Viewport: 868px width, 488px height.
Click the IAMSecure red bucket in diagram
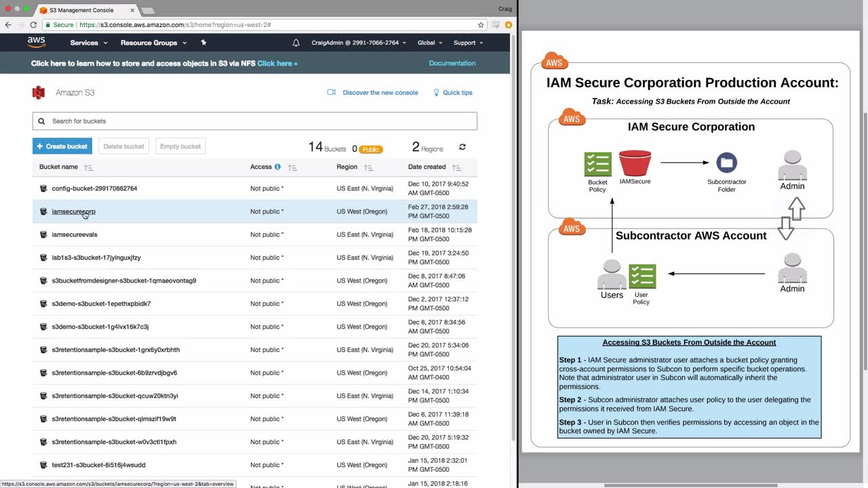click(635, 163)
